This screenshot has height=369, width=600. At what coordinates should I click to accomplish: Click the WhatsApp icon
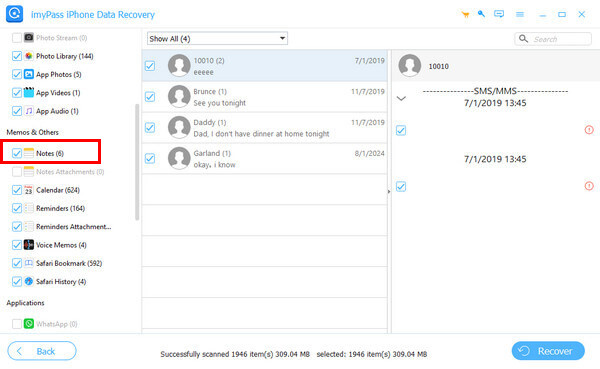point(29,324)
